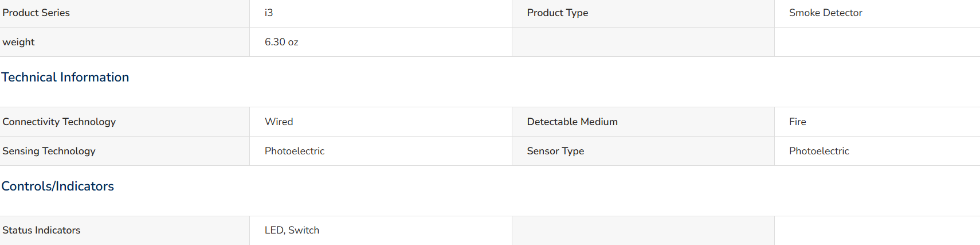This screenshot has width=980, height=245.
Task: Select Photoelectric value for Sensor Type
Action: tap(819, 151)
